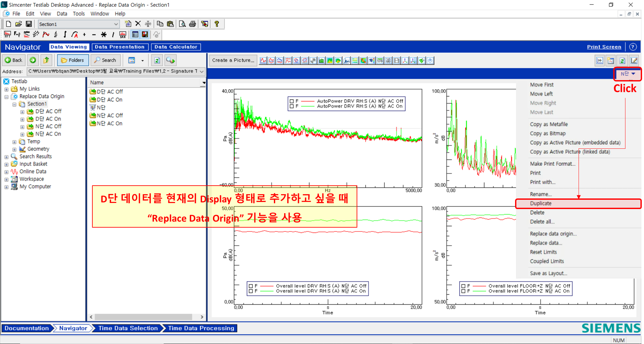Viewport: 644px width, 344px height.
Task: Toggle checkbox for AutoPower DRV RH:S N단 AC Off
Action: click(x=292, y=101)
